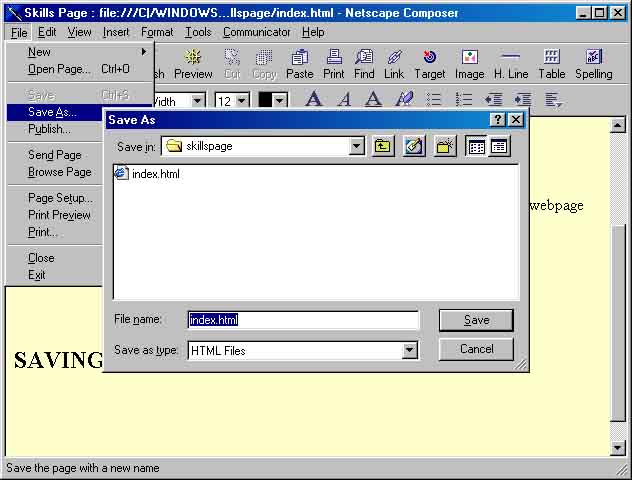632x480 pixels.
Task: Create a new folder in Save As
Action: coord(445,146)
